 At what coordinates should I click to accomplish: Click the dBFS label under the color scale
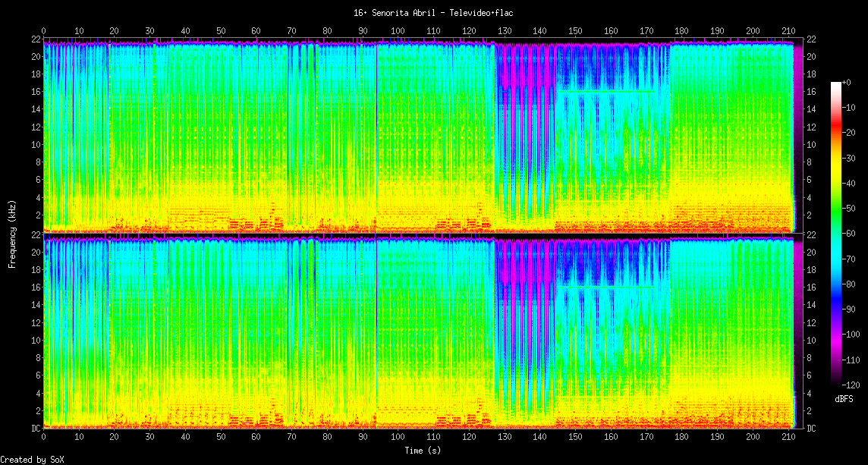click(x=845, y=399)
